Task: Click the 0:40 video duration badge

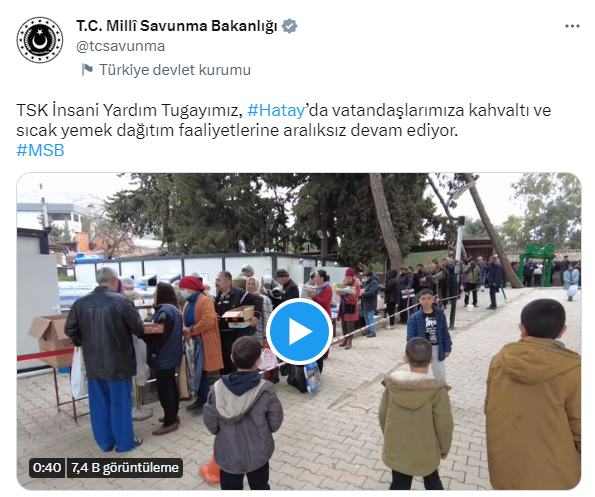Action: click(47, 468)
